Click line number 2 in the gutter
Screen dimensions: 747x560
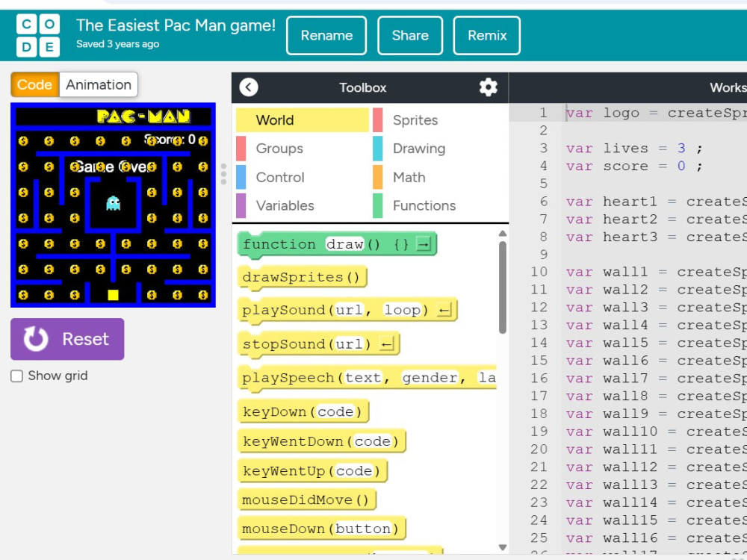pyautogui.click(x=543, y=131)
